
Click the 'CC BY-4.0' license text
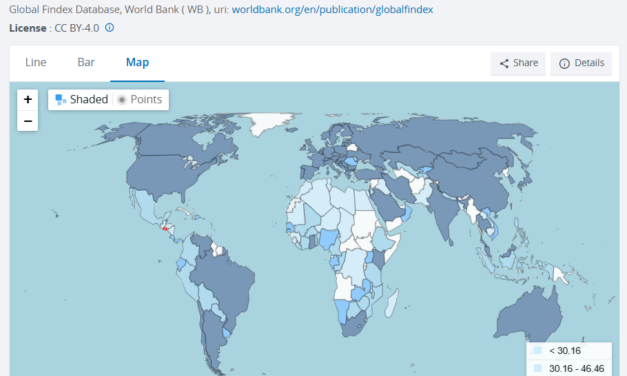point(77,28)
